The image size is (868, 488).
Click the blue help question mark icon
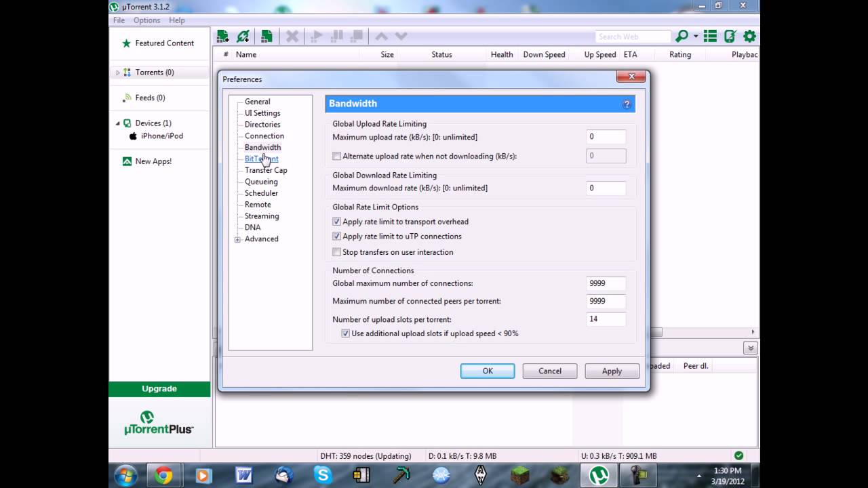(x=627, y=104)
